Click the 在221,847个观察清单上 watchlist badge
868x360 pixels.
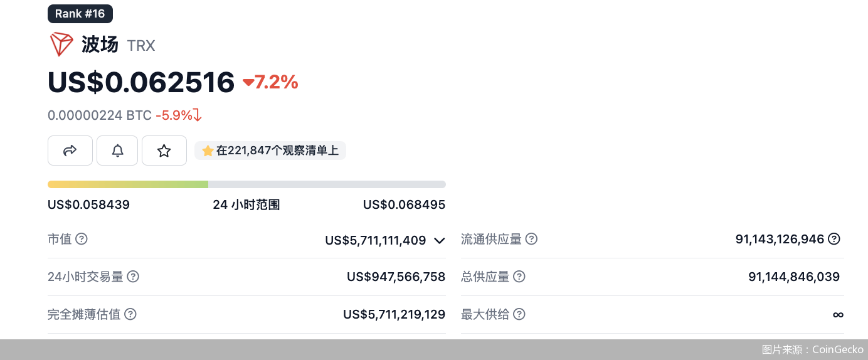pos(270,151)
